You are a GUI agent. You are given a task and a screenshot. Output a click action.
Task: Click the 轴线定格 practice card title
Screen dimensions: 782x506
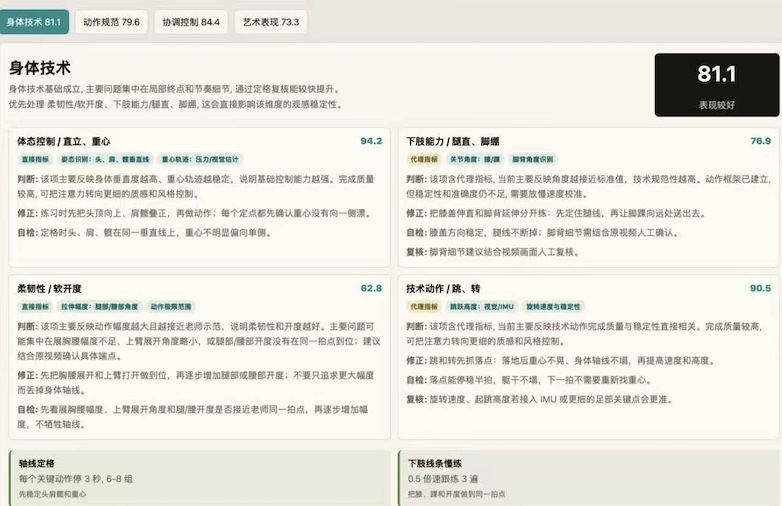37,464
